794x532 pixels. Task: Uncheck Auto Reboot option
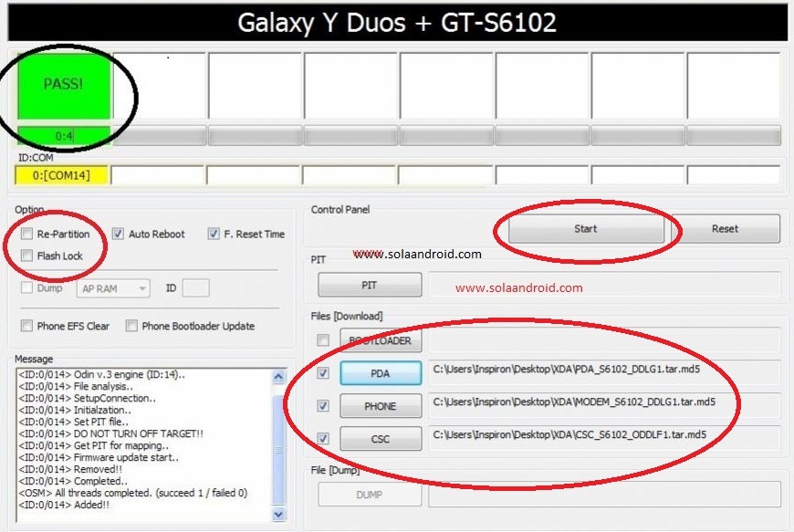point(118,234)
